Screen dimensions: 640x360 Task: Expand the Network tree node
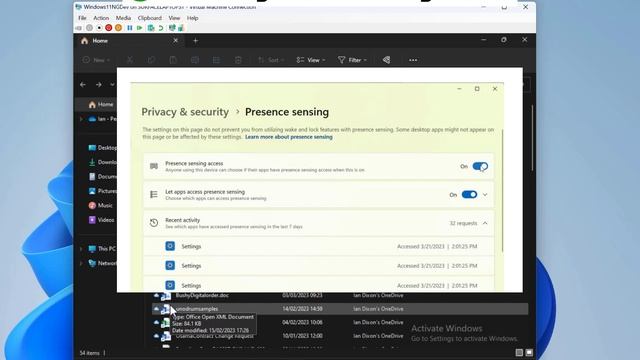[81, 263]
